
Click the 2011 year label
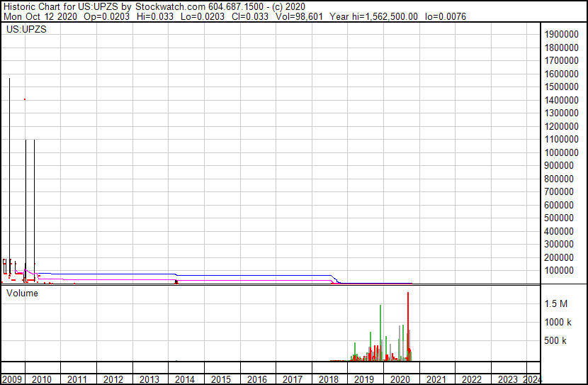point(77,379)
